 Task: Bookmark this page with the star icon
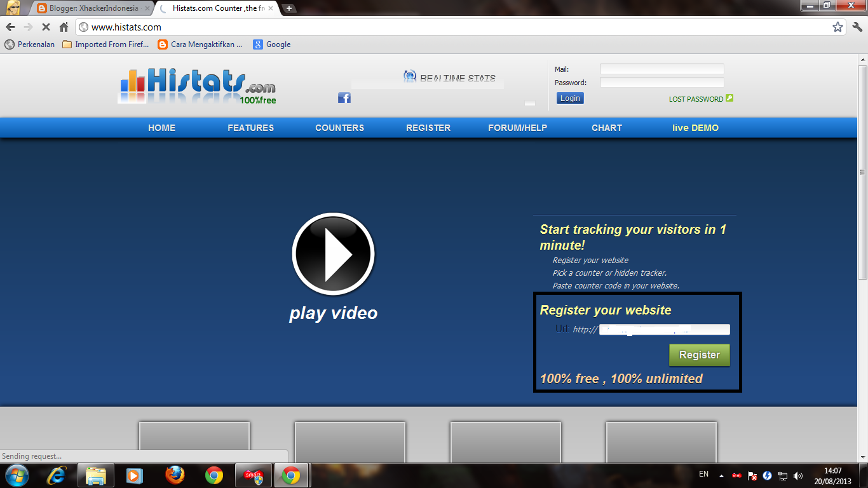(837, 27)
